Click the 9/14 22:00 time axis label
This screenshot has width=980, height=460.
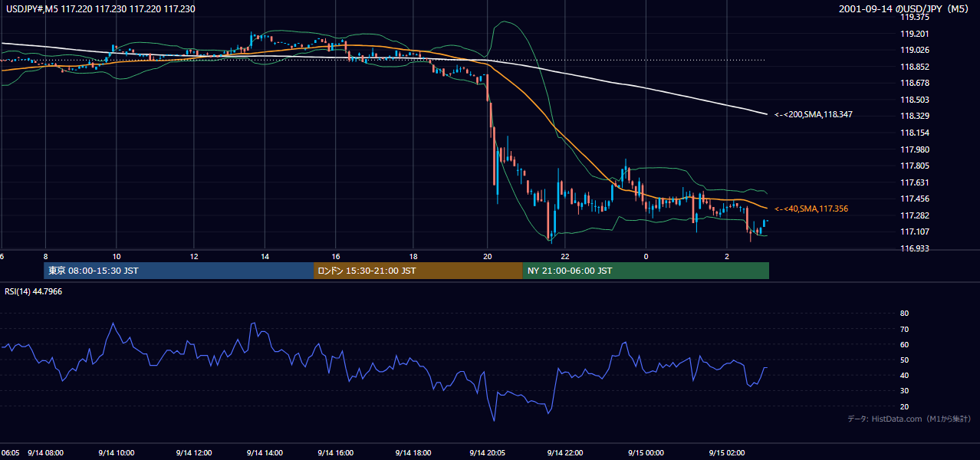click(x=566, y=453)
